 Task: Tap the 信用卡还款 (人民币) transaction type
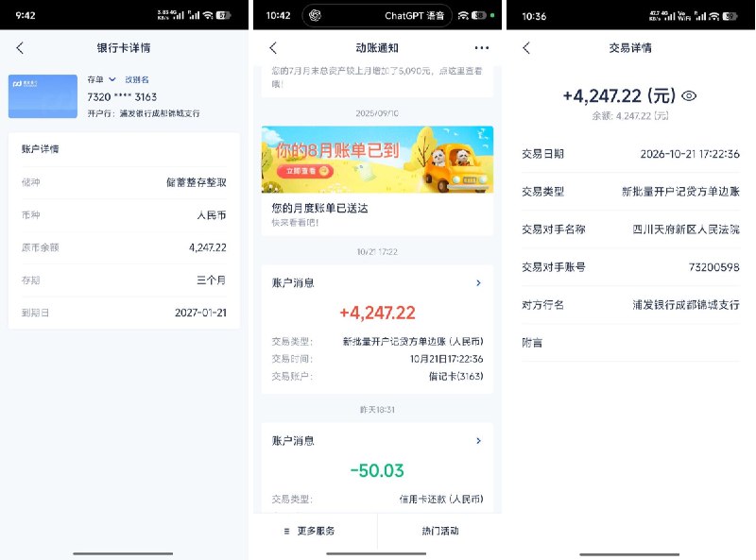tap(440, 499)
